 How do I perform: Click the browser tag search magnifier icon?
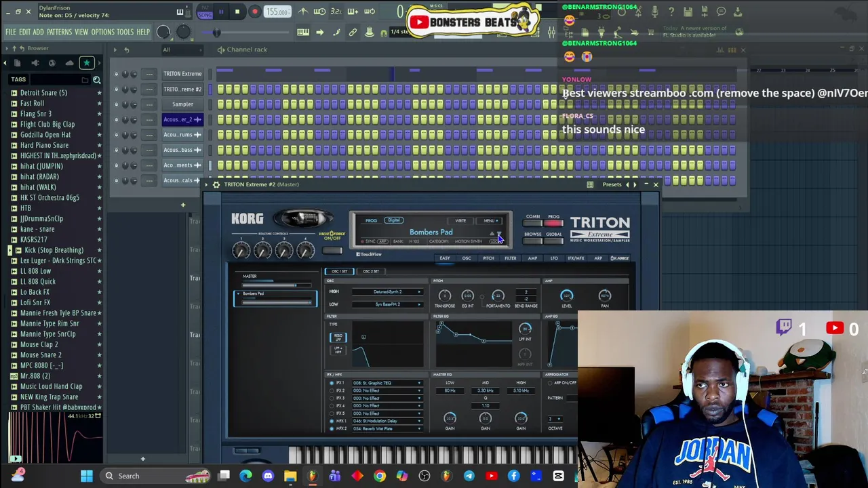click(96, 80)
